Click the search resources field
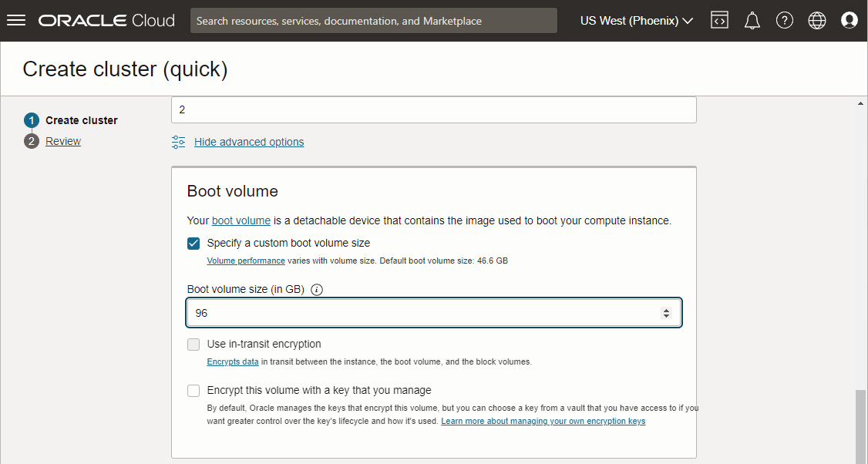Screen dimensions: 868x464 (x=373, y=20)
